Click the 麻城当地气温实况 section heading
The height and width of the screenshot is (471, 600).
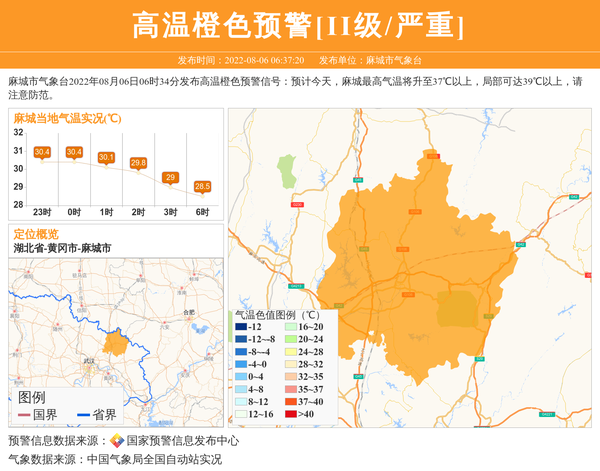pos(67,118)
